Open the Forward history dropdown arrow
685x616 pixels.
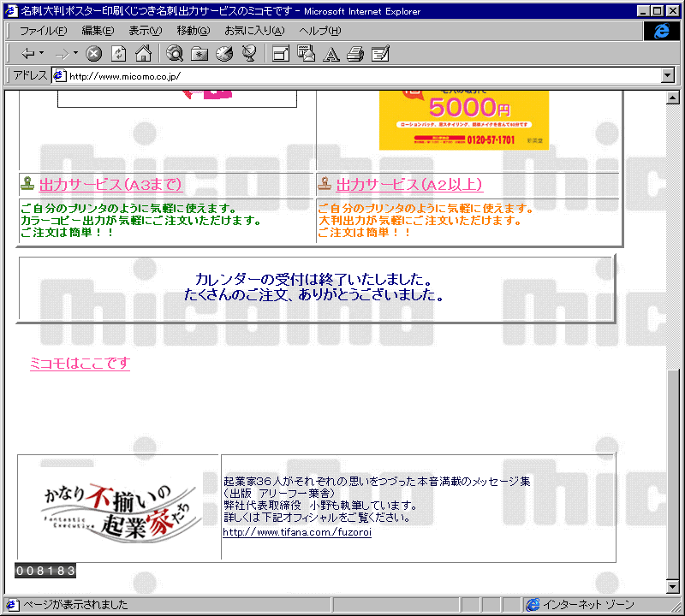[75, 53]
